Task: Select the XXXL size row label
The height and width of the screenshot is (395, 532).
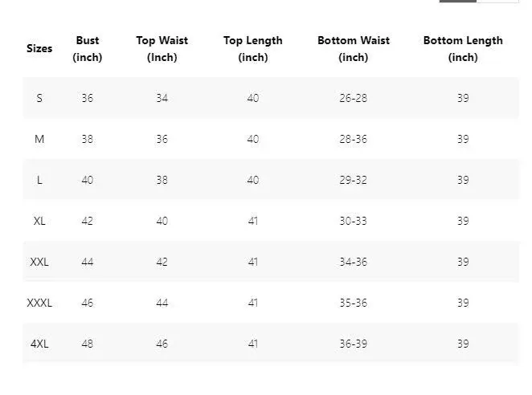Action: (x=39, y=303)
